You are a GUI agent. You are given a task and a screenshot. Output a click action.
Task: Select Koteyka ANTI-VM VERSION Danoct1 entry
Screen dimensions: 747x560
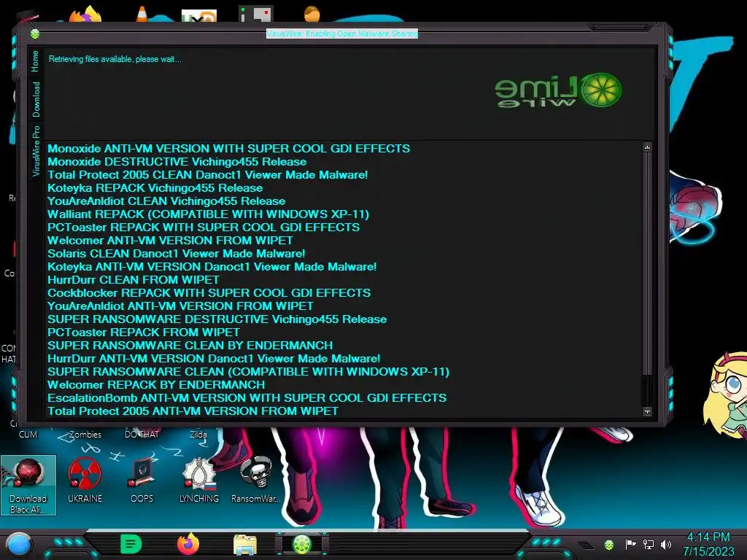[x=212, y=267]
